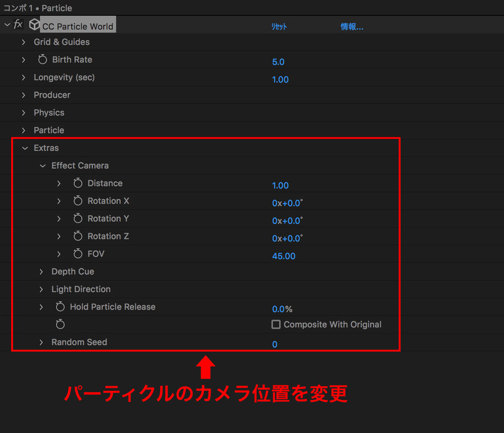Select the CC Particle World effect name

(77, 26)
